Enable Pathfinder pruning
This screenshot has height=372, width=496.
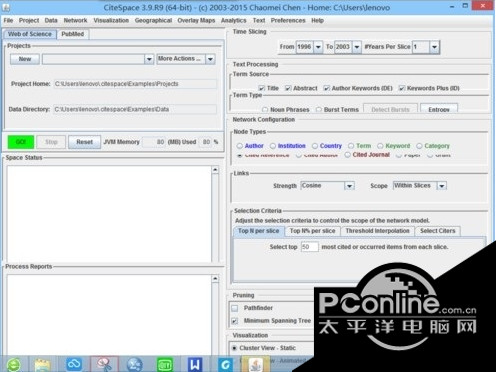tap(235, 308)
